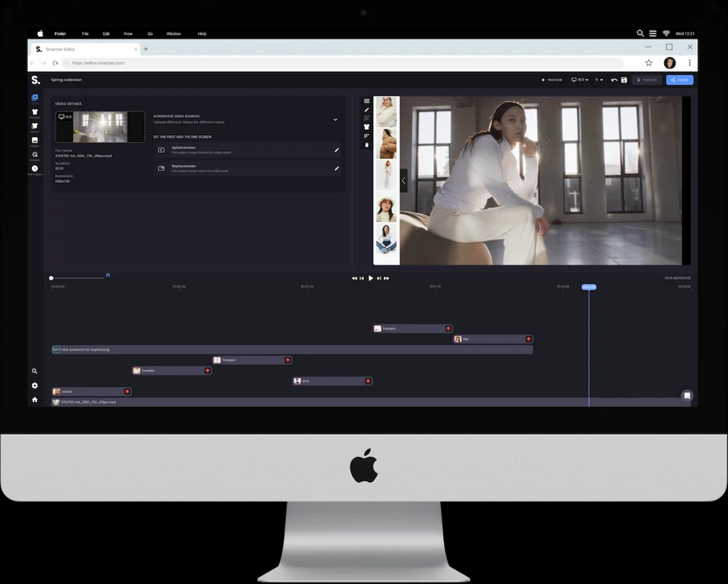728x584 pixels.
Task: Click the trash icon beside preview
Action: [x=366, y=145]
